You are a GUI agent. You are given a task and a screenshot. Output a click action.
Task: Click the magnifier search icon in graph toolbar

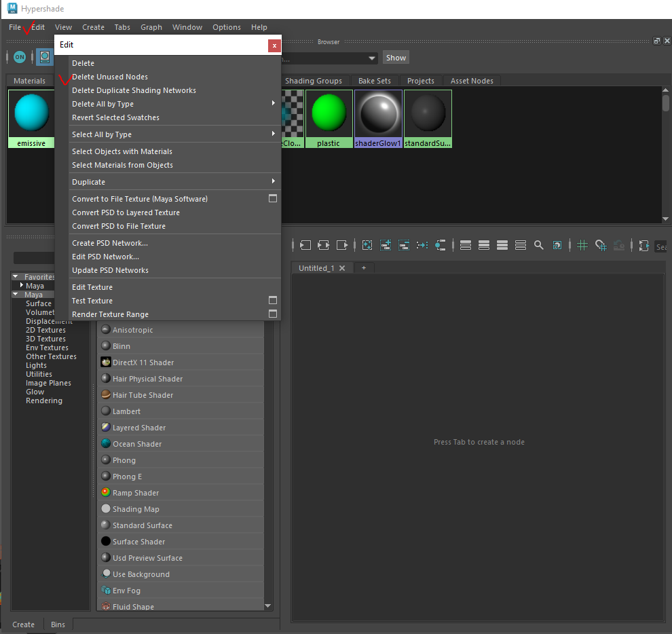click(x=538, y=245)
